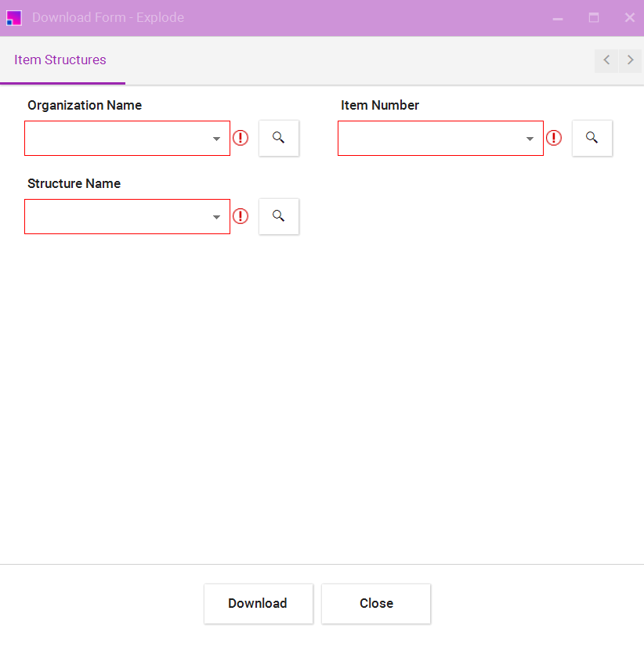This screenshot has width=644, height=654.
Task: Expand the Organization Name dropdown arrow
Action: 217,139
